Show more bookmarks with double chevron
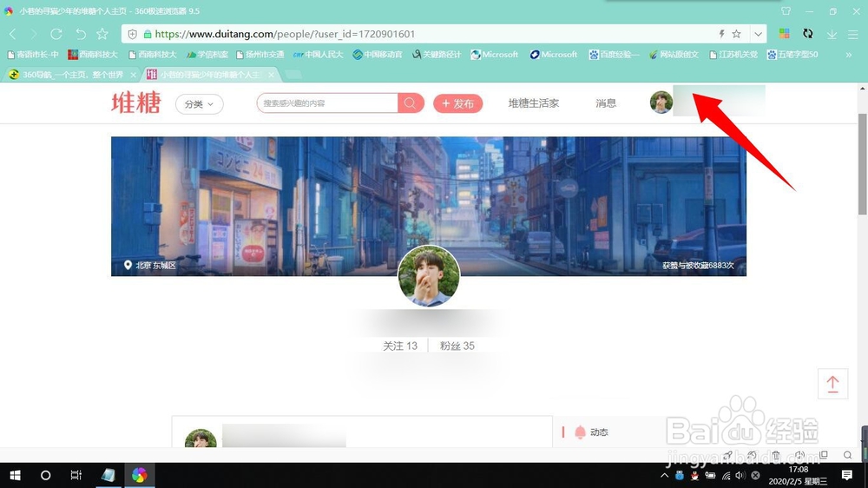Screen dimensions: 868x488 point(849,55)
